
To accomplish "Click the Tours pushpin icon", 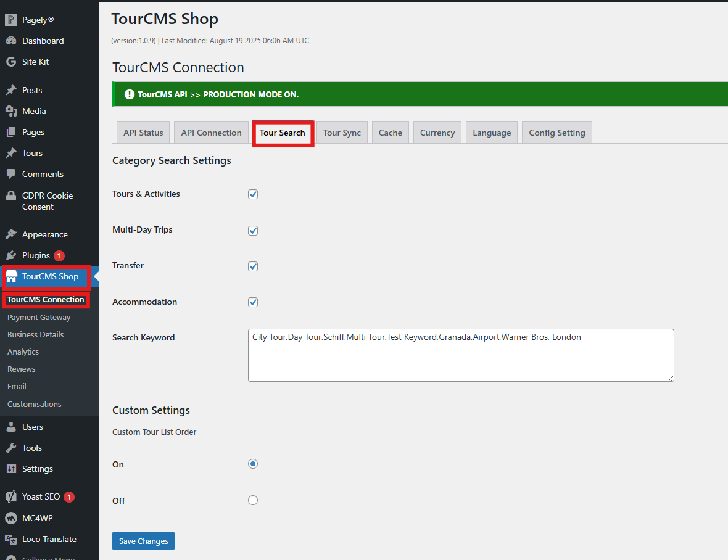I will coord(11,153).
